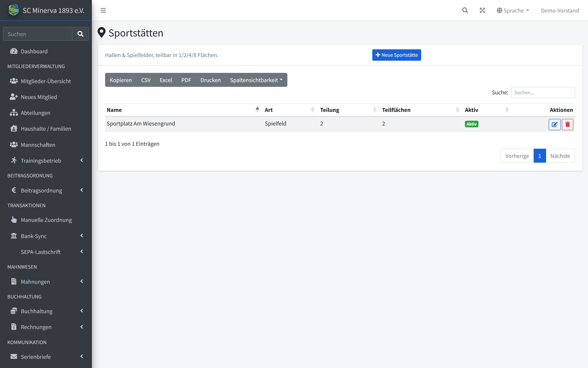Open Manuelle Zuordnung
This screenshot has height=368, width=588.
pyautogui.click(x=46, y=220)
